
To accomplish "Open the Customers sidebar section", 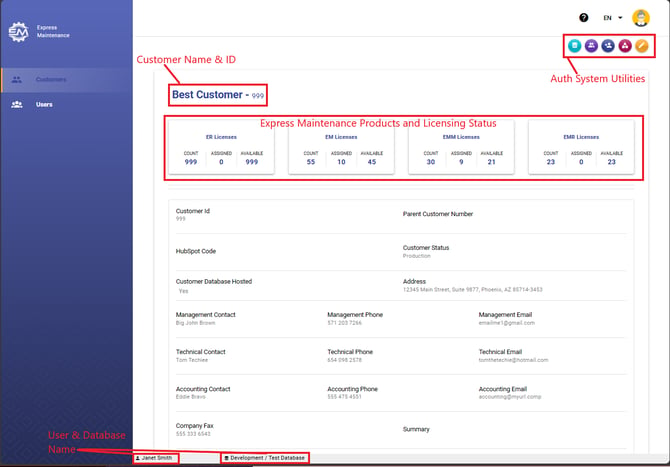I will 67,79.
